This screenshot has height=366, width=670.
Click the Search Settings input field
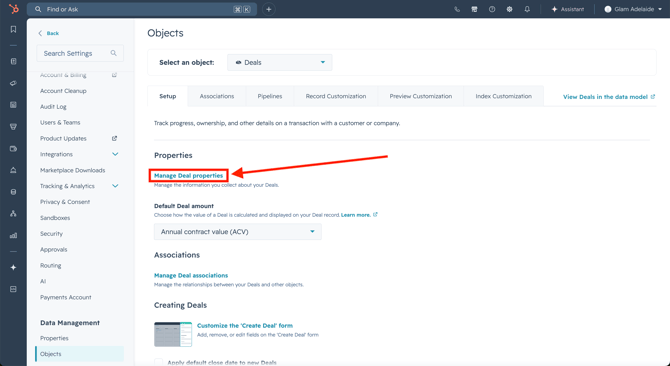[80, 53]
